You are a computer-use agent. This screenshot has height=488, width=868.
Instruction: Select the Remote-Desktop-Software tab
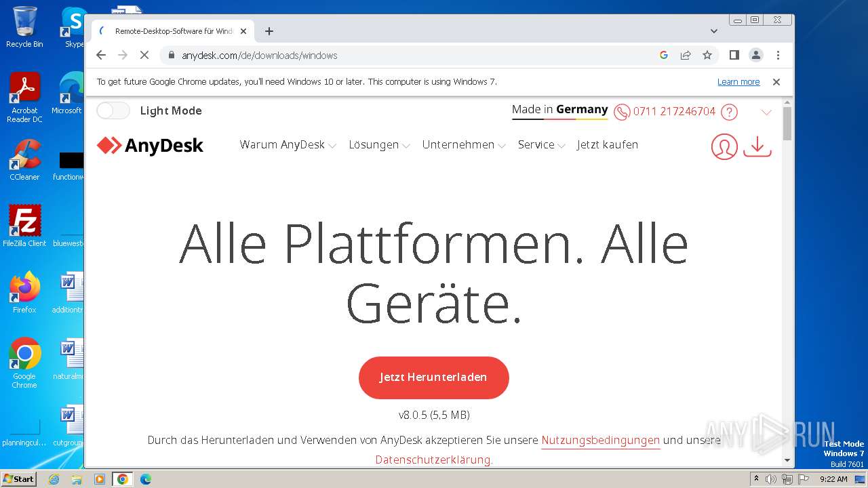(x=173, y=31)
